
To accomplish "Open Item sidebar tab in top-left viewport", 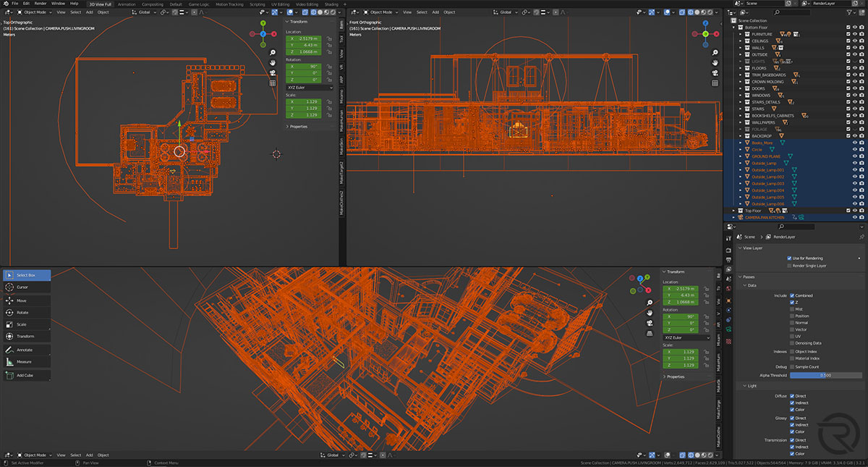I will coord(341,24).
